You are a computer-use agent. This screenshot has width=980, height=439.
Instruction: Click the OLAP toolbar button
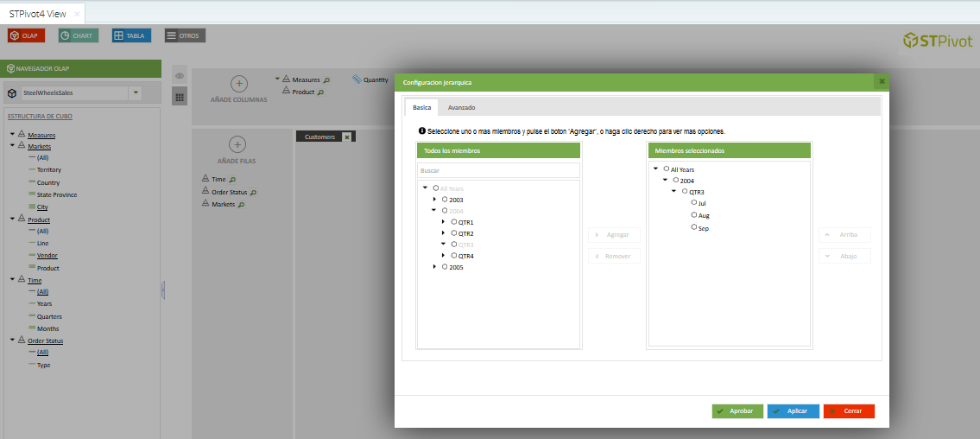click(26, 35)
